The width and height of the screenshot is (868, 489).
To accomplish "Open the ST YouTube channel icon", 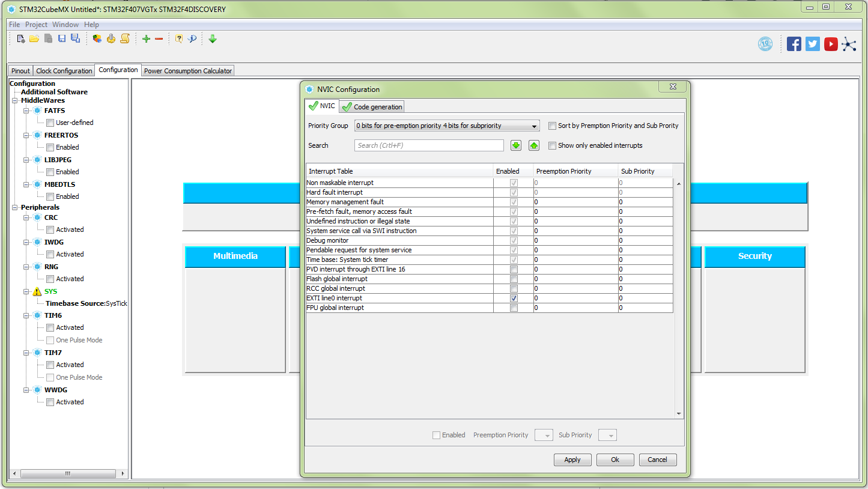I will 831,44.
